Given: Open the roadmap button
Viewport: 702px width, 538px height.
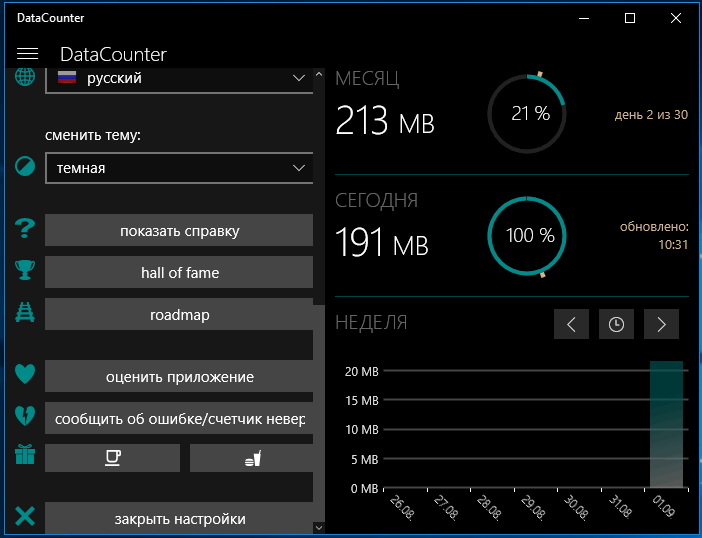Looking at the screenshot, I should 179,314.
